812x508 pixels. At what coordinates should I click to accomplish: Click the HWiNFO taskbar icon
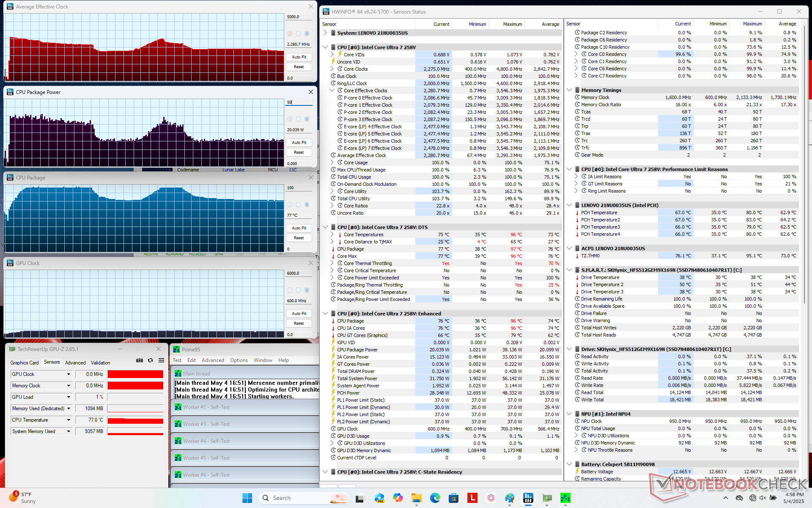pos(528,498)
